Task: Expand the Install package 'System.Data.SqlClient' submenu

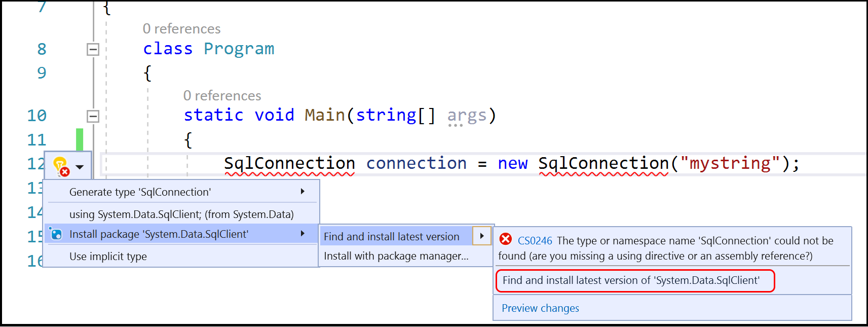Action: coord(303,234)
